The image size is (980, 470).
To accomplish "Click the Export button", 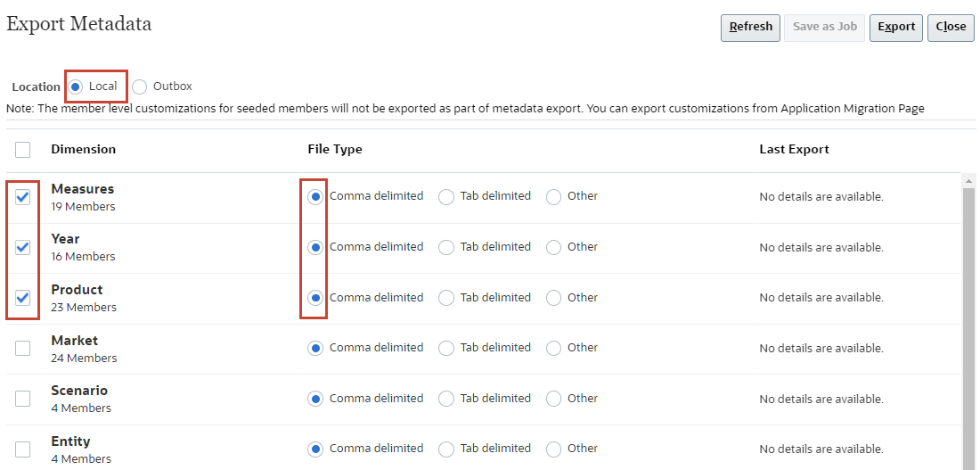I will [895, 27].
